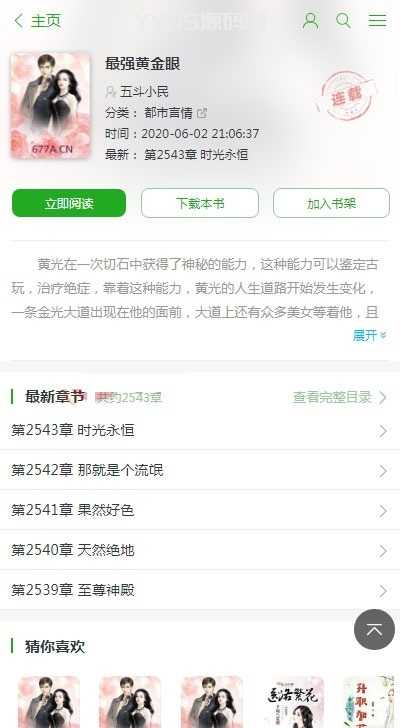Open the hamburger menu icon
Viewport: 400px width, 728px height.
pos(377,20)
